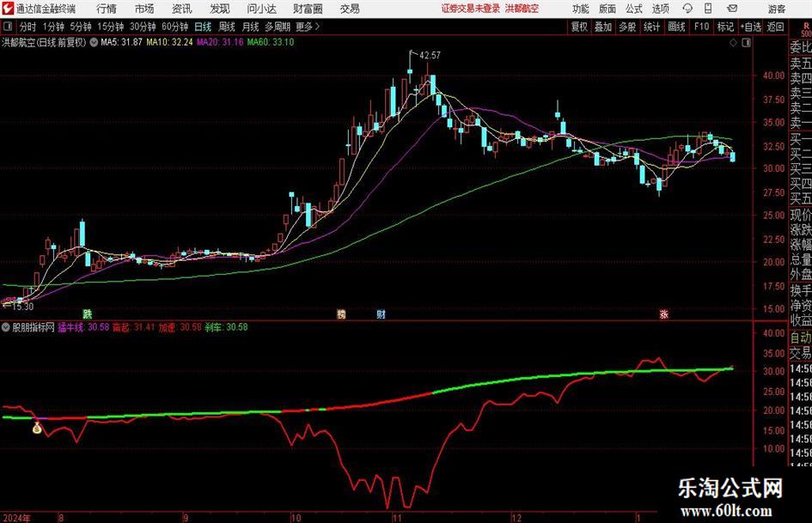Image resolution: width=812 pixels, height=523 pixels.
Task: Switch to 分时 time-share view
Action: [x=28, y=27]
